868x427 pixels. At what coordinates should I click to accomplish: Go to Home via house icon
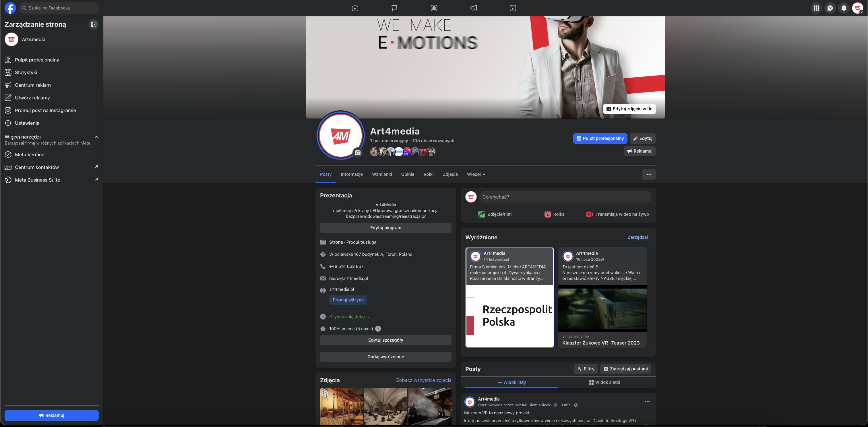(x=355, y=8)
